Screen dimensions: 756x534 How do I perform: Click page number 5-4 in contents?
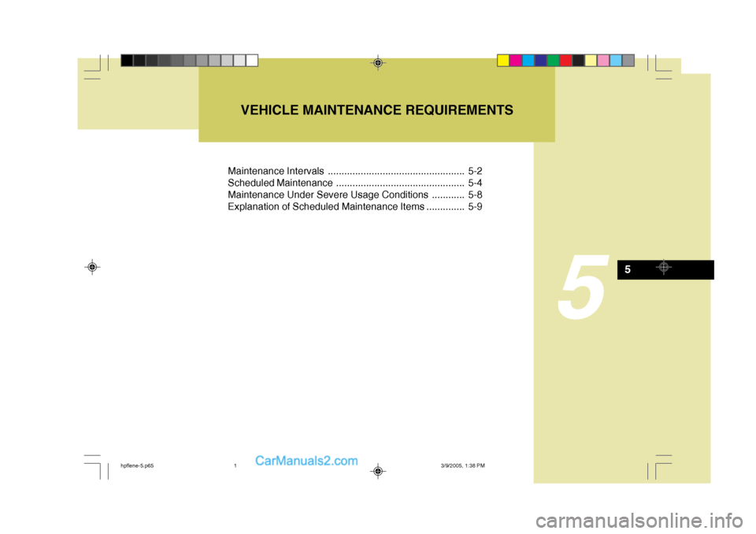coord(475,183)
